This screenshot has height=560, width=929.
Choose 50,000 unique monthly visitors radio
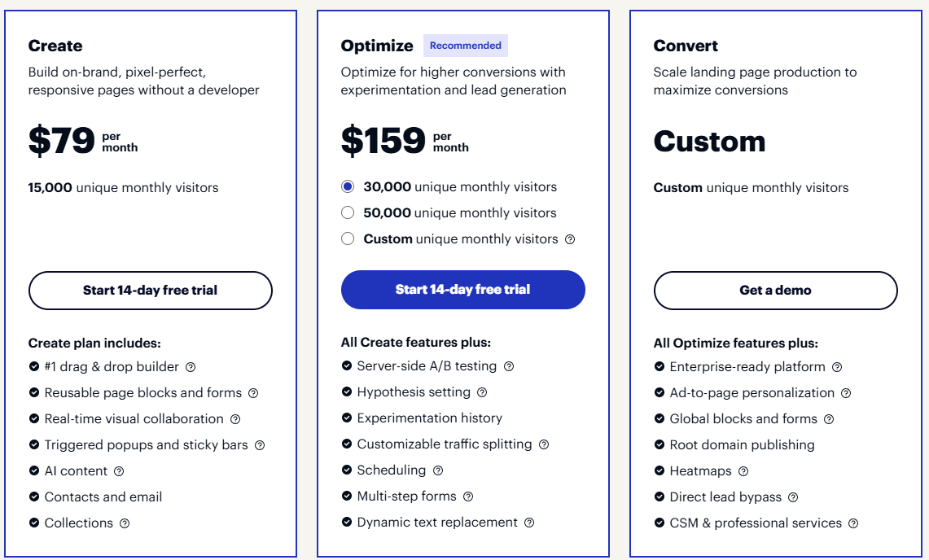click(348, 213)
